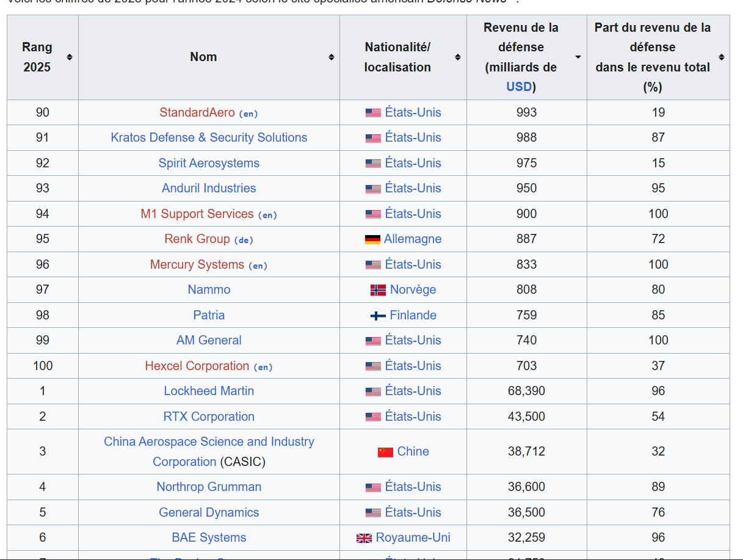
Task: Click the Norwegian flag in Nammo row
Action: click(378, 290)
